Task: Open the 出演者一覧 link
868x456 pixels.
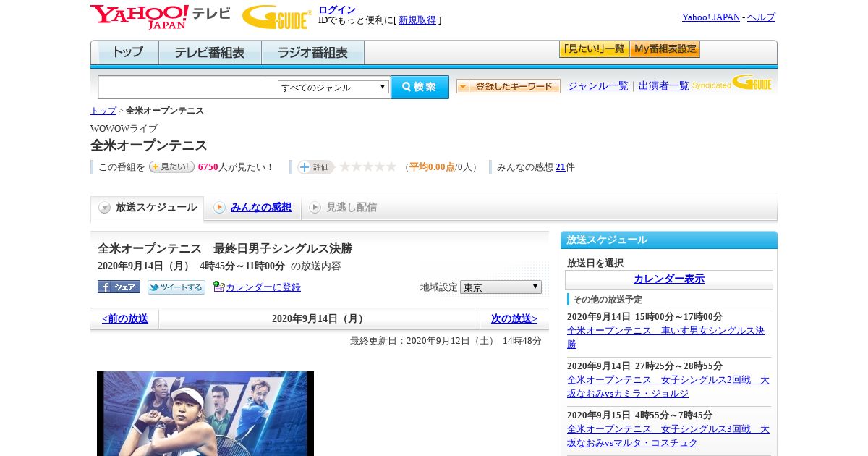Action: point(664,86)
